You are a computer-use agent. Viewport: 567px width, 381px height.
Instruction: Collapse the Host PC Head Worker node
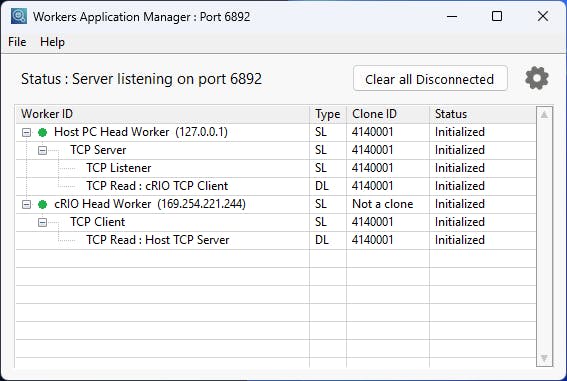26,133
